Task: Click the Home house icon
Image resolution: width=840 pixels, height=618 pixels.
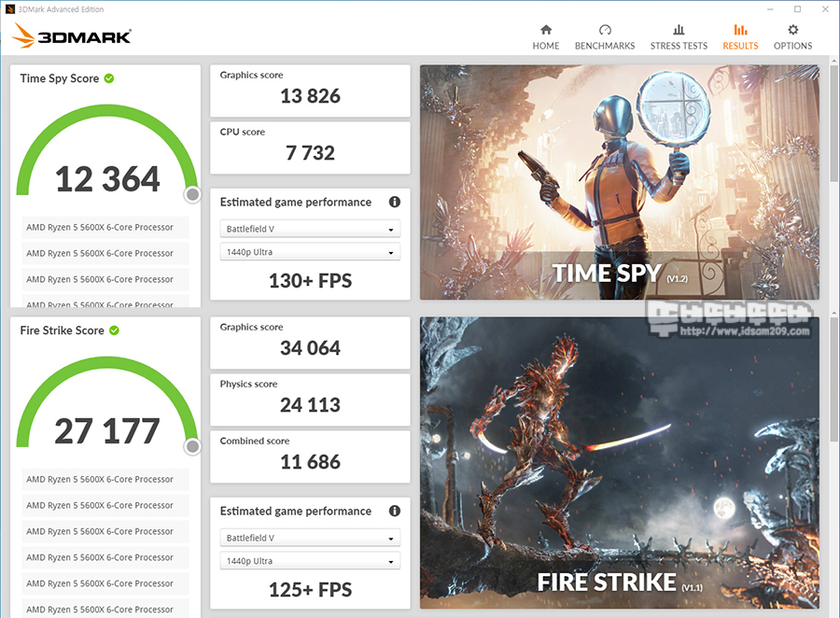Action: pos(546,30)
